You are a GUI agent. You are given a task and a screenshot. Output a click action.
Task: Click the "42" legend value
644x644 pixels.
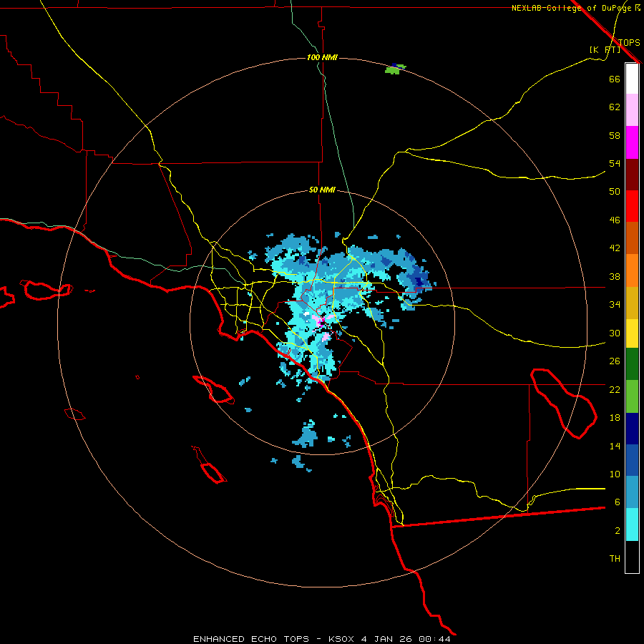click(x=615, y=248)
